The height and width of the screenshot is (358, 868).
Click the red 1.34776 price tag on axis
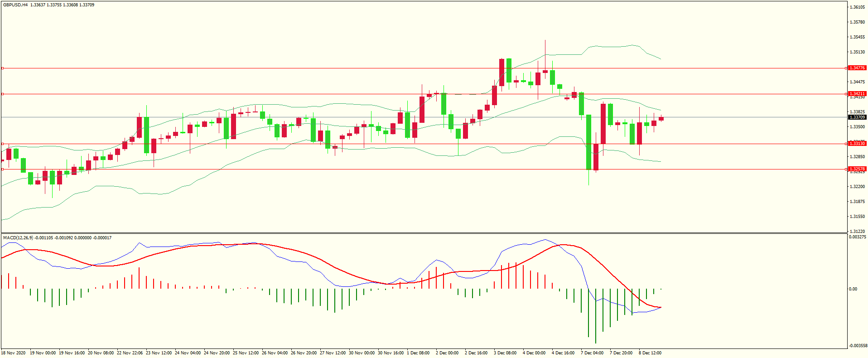coord(857,68)
